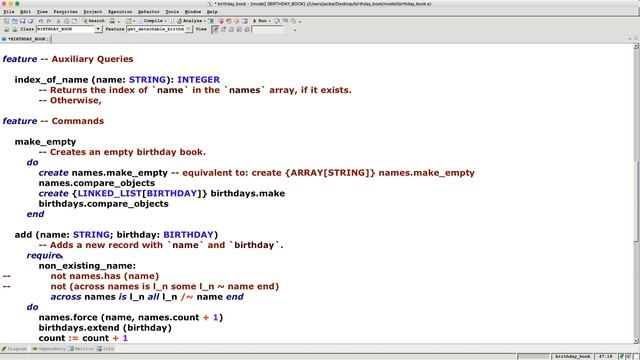Click the Run button
The image size is (640, 360).
pos(260,21)
